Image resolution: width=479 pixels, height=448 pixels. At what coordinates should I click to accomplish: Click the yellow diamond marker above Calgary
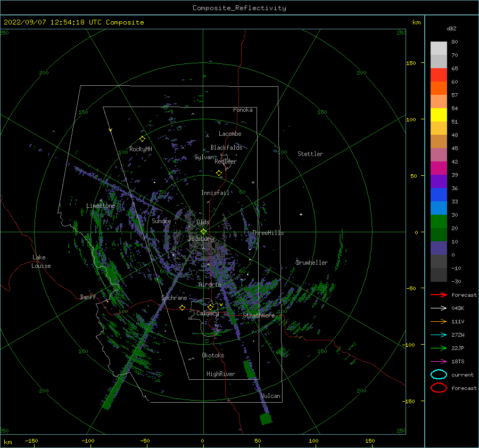pos(210,307)
